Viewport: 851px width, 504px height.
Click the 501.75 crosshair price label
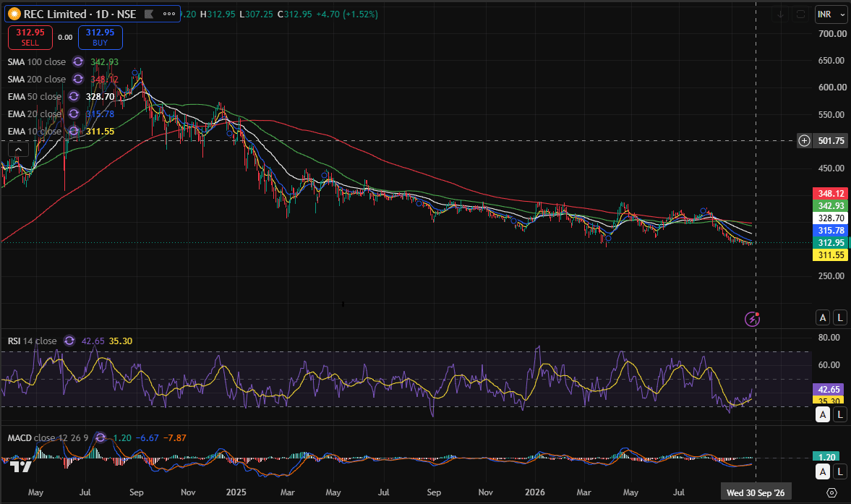tap(831, 141)
